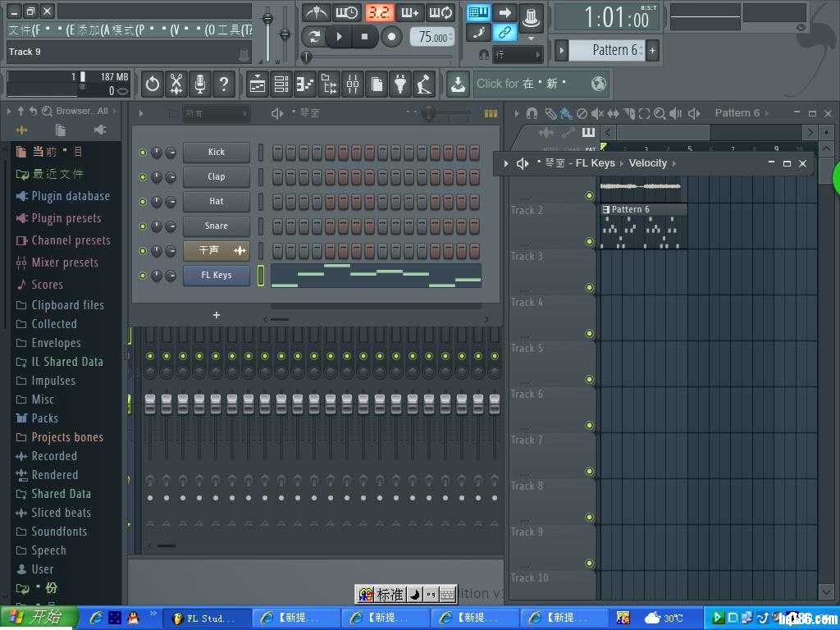This screenshot has width=840, height=630.
Task: Click the scissors icon in the toolbar
Action: [x=176, y=84]
